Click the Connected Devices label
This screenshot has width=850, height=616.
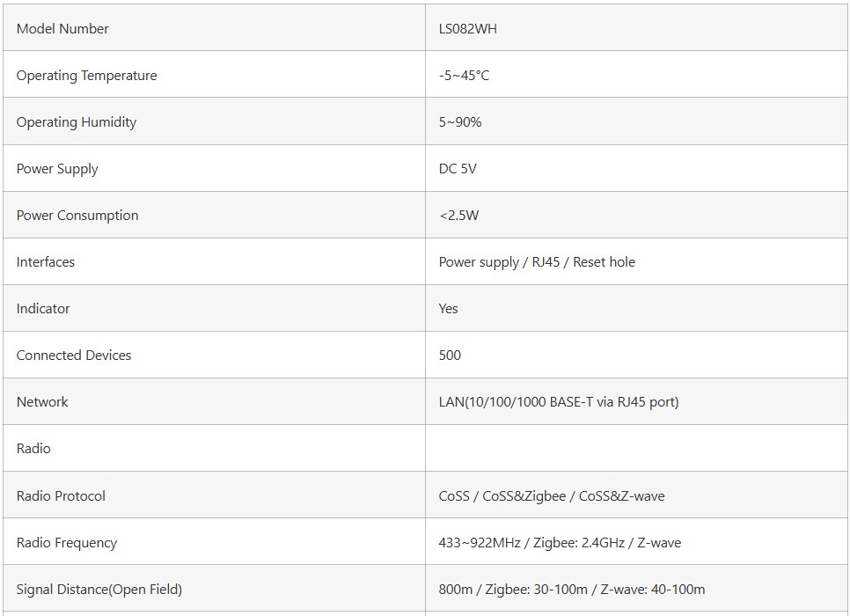coord(74,355)
